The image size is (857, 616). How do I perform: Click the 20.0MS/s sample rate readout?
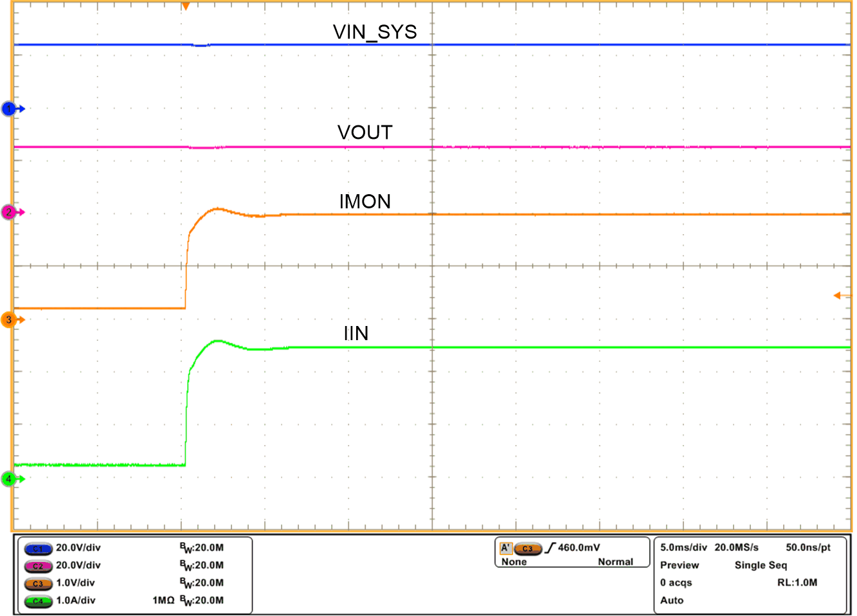coord(736,547)
